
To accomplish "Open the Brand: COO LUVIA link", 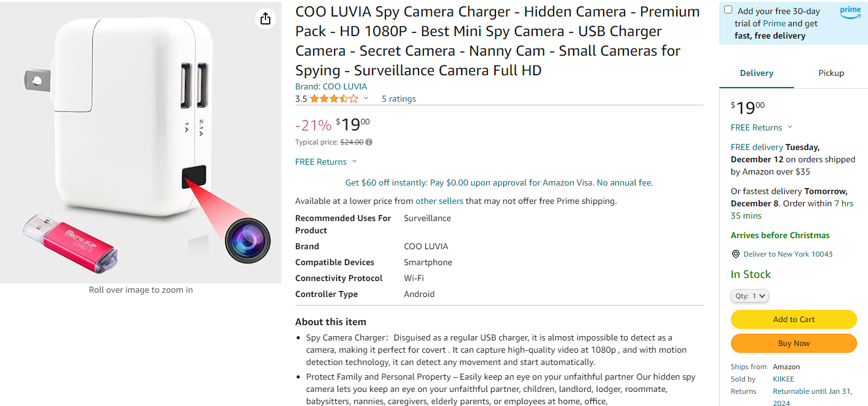I will click(331, 86).
